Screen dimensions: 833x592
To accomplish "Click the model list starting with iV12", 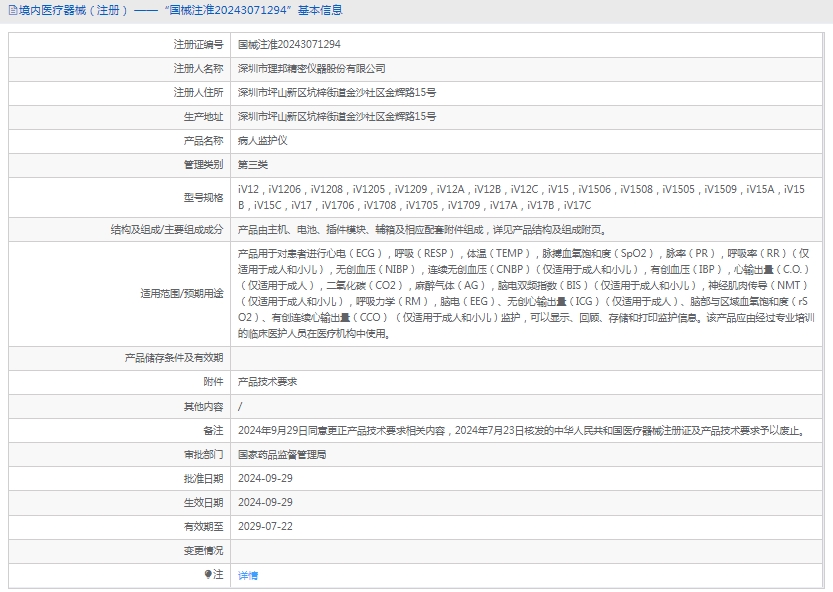I will pos(520,197).
